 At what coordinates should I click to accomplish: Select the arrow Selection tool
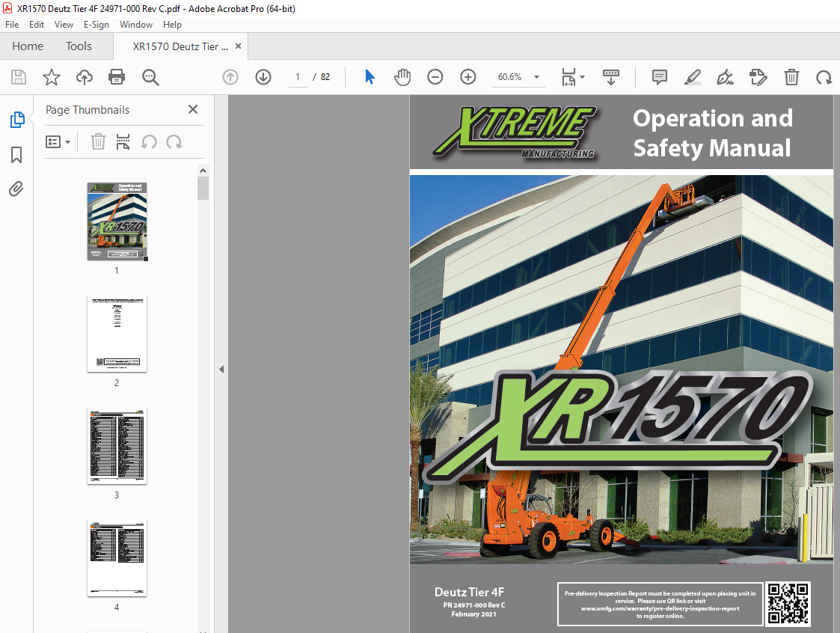[x=370, y=77]
